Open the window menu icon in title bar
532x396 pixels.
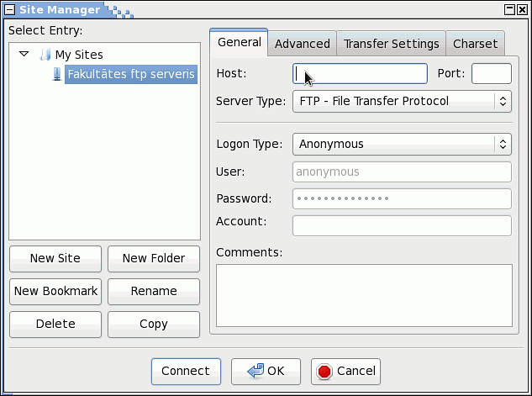9,9
